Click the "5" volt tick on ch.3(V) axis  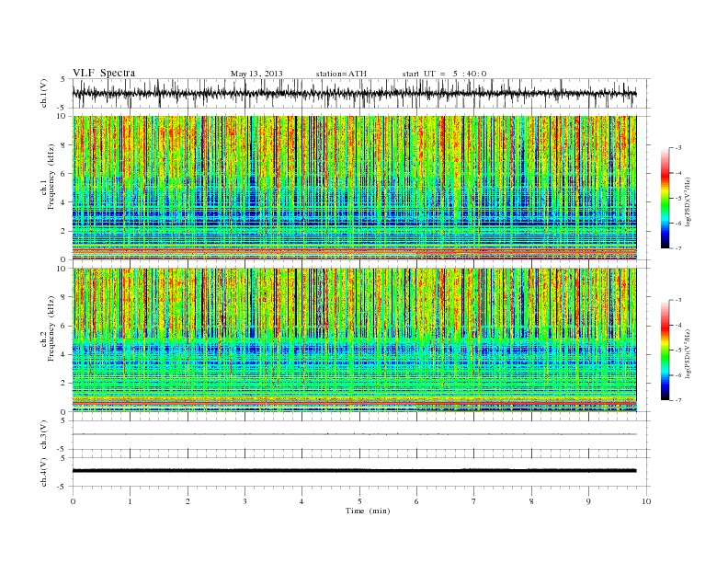tap(63, 420)
